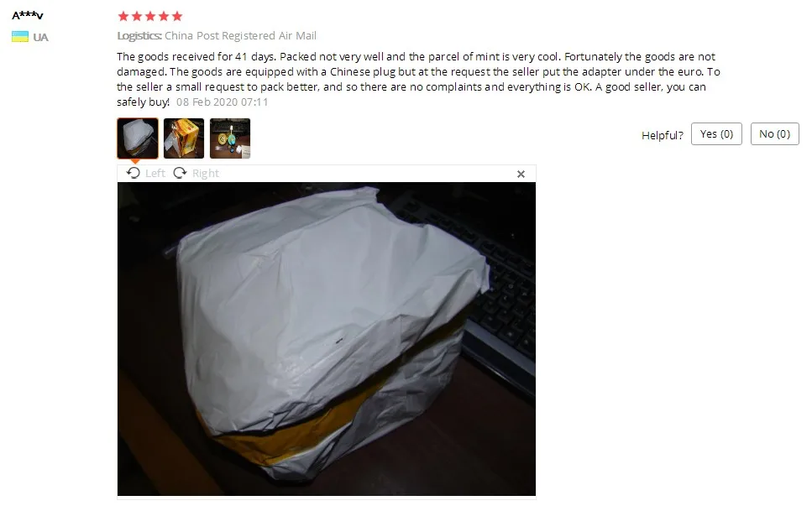This screenshot has width=812, height=506.
Task: Click the No (0) button
Action: [x=775, y=134]
